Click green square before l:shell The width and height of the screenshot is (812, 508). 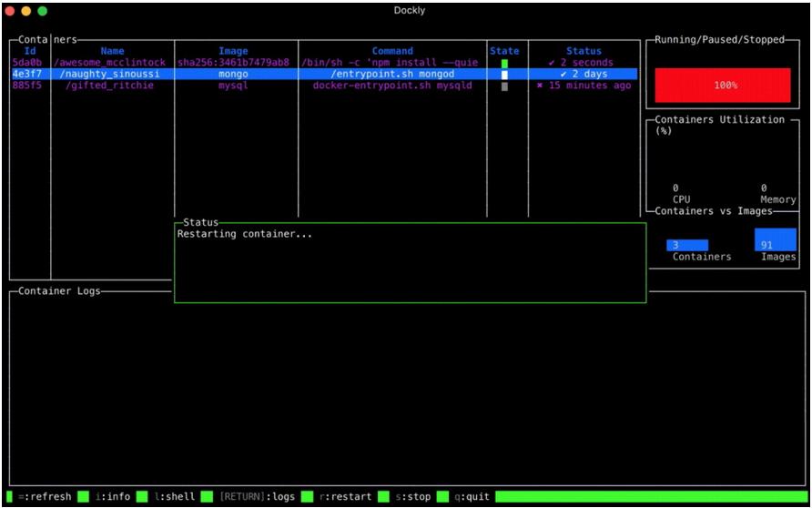(145, 497)
